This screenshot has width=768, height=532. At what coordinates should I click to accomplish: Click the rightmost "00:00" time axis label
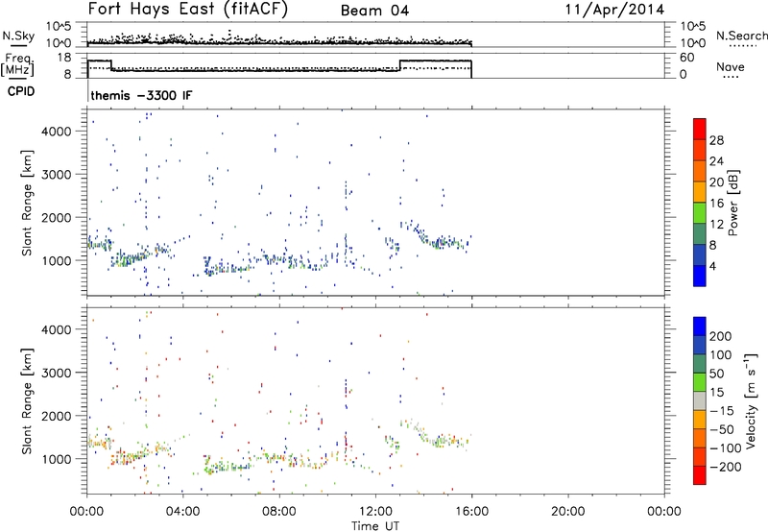pyautogui.click(x=664, y=512)
